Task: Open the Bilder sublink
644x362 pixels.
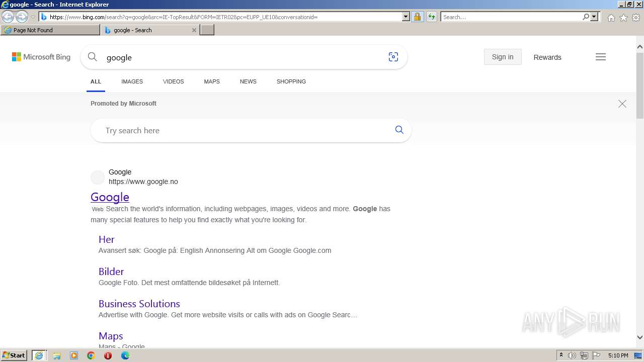Action: (111, 271)
